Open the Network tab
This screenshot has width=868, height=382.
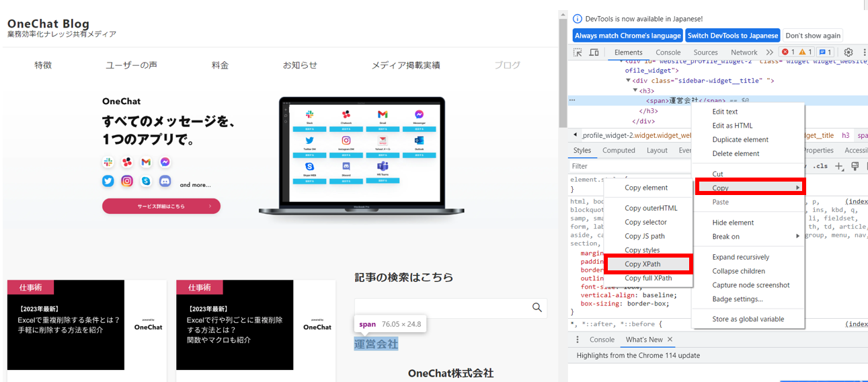(x=744, y=52)
